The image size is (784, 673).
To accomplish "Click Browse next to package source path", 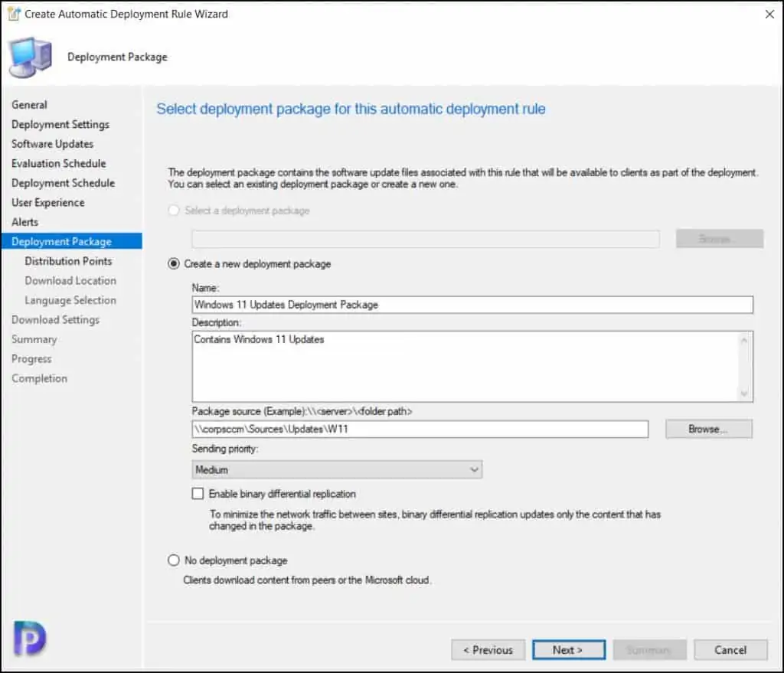I will pos(708,429).
